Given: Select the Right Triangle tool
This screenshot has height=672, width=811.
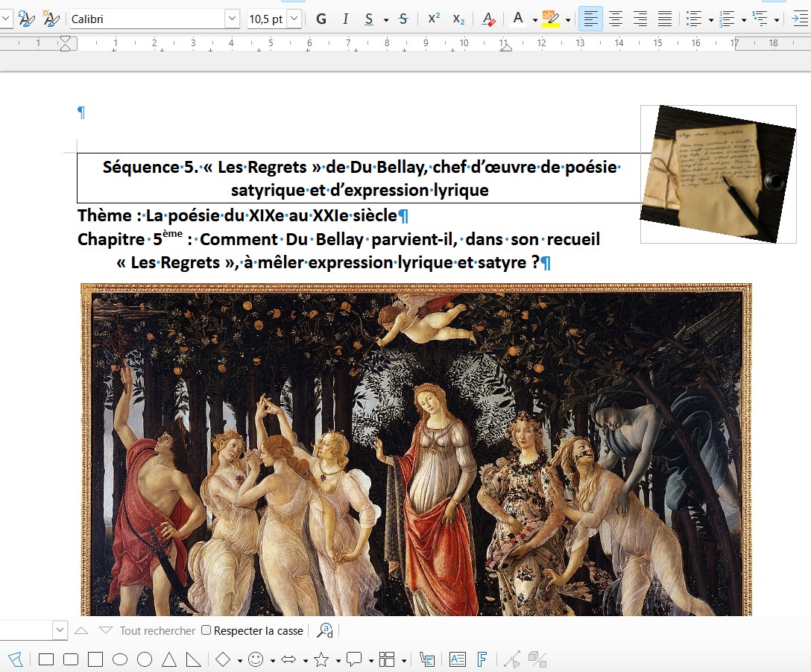Looking at the screenshot, I should pyautogui.click(x=194, y=659).
